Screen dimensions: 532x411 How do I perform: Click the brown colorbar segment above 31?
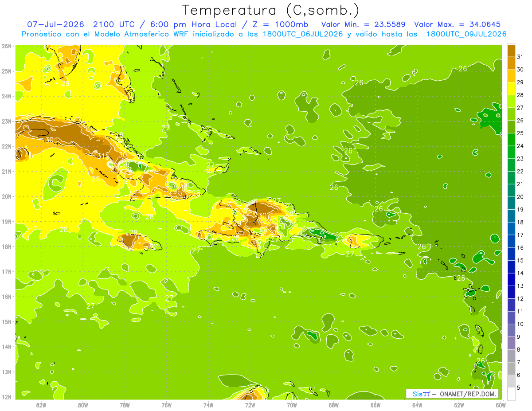[x=511, y=50]
